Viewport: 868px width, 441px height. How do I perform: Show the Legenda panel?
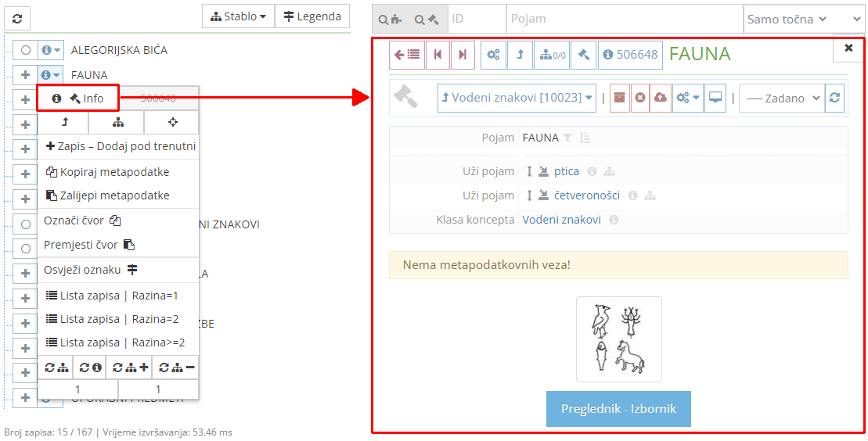click(x=313, y=16)
